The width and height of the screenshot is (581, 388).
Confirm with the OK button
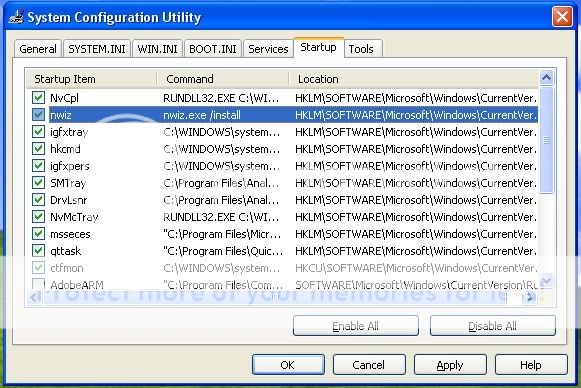click(288, 365)
